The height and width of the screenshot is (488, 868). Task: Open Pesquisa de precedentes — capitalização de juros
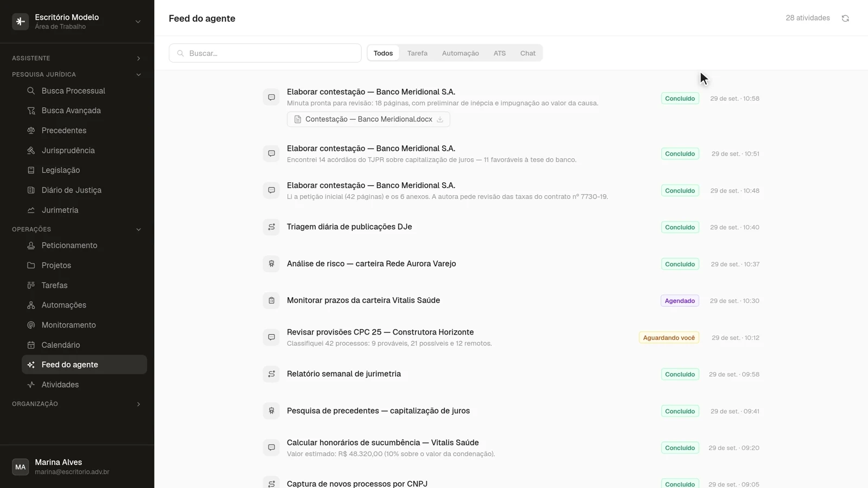pos(378,410)
